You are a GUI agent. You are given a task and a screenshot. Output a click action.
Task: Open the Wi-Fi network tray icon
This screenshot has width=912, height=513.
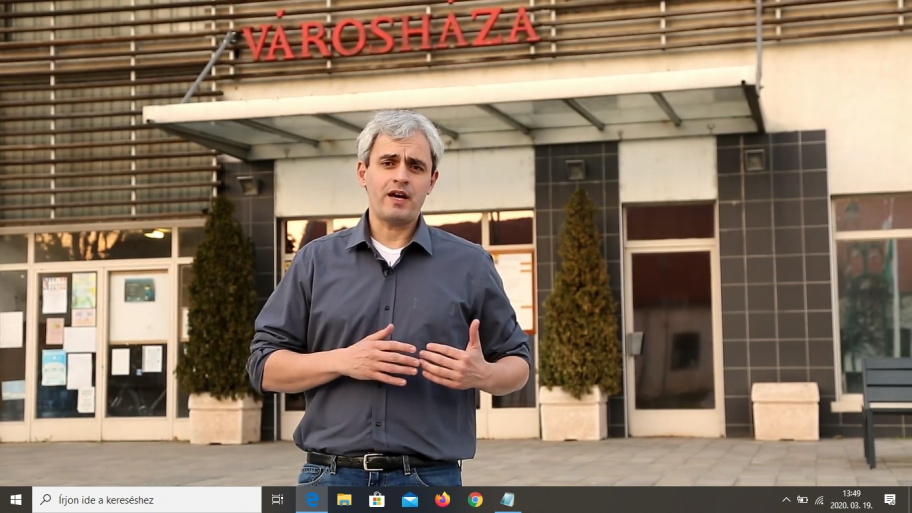point(819,499)
